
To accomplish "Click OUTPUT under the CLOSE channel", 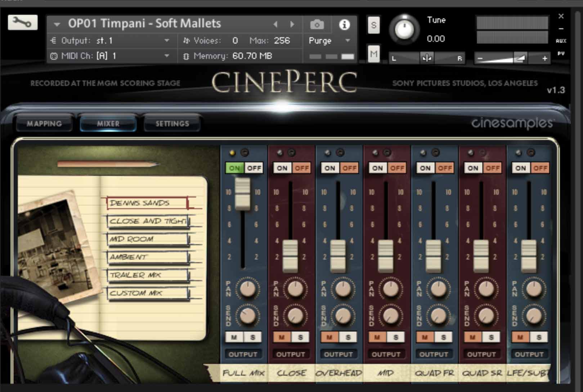I will point(291,354).
